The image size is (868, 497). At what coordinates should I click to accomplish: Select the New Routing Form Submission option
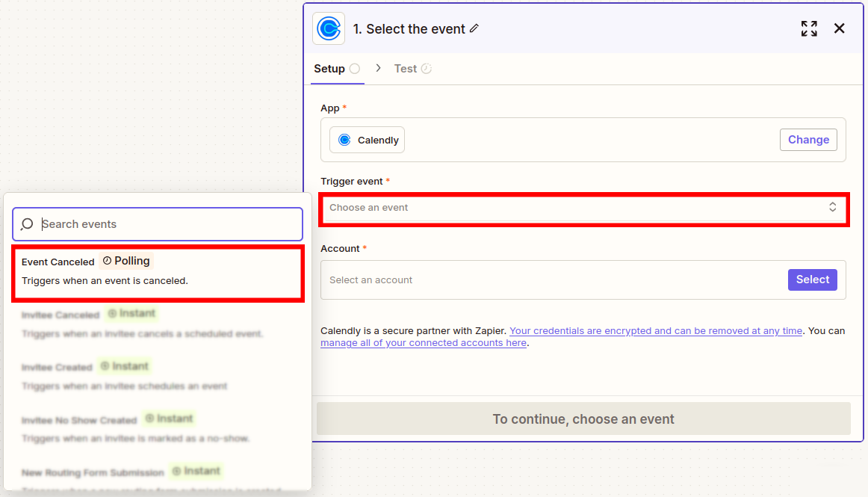coord(158,478)
